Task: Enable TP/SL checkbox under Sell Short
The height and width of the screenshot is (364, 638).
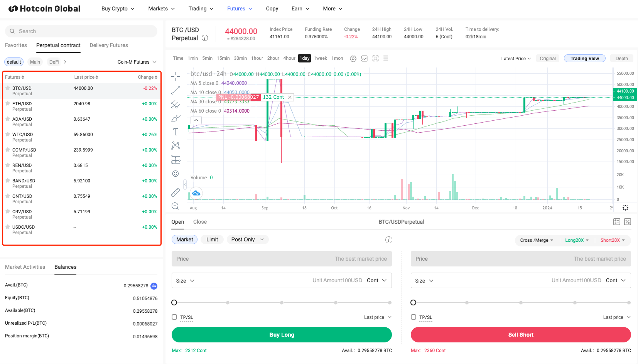Action: click(414, 317)
